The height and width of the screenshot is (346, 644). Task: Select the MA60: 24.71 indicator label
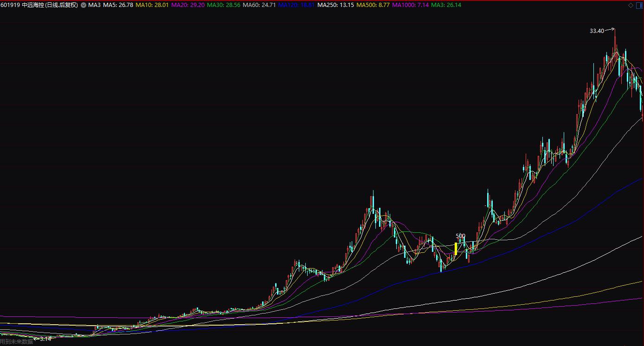click(x=259, y=5)
